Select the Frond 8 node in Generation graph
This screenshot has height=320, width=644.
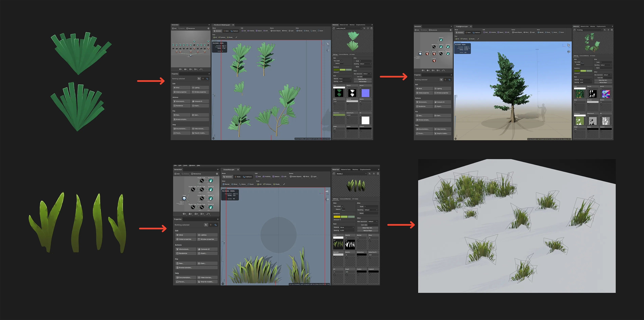211,207
